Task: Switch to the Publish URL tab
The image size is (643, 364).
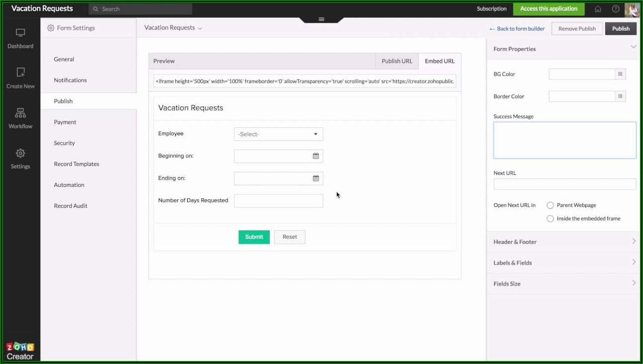Action: (x=397, y=61)
